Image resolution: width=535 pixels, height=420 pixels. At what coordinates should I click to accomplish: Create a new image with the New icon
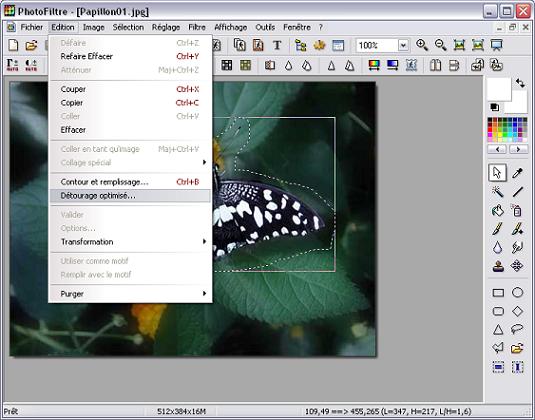[13, 45]
